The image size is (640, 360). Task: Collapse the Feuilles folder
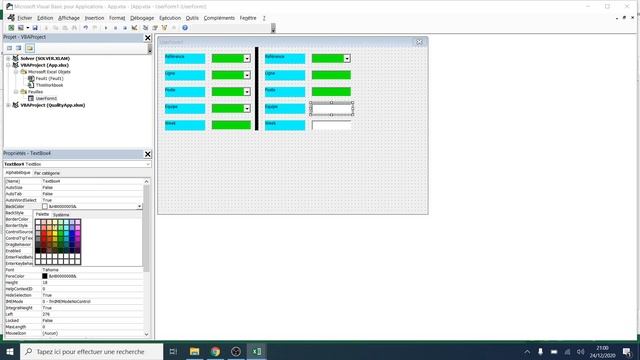(16, 92)
